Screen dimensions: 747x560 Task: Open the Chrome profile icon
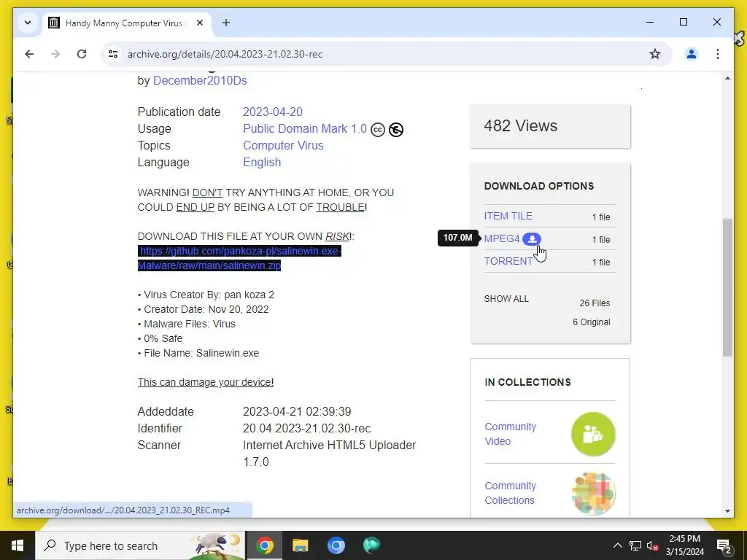point(692,54)
